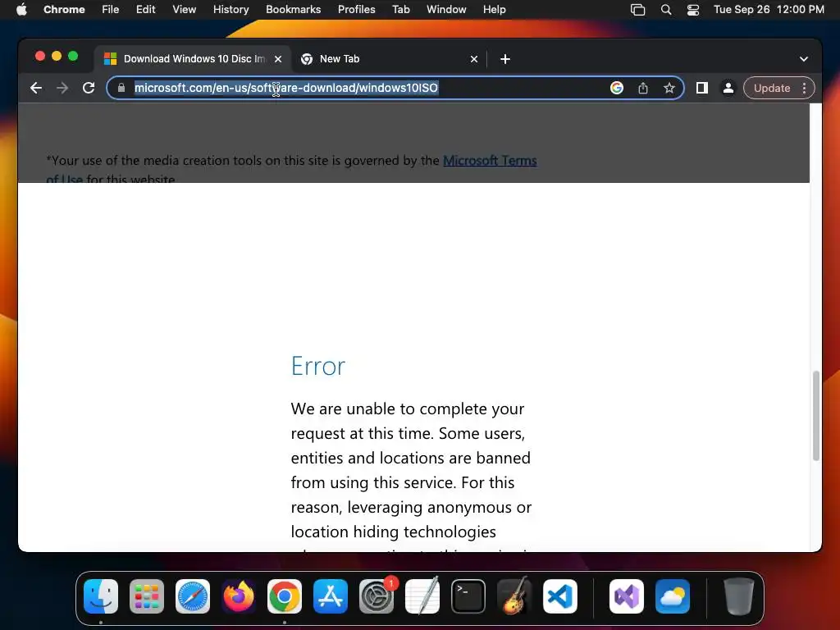Click the Google icon in address bar
840x630 pixels.
point(617,88)
